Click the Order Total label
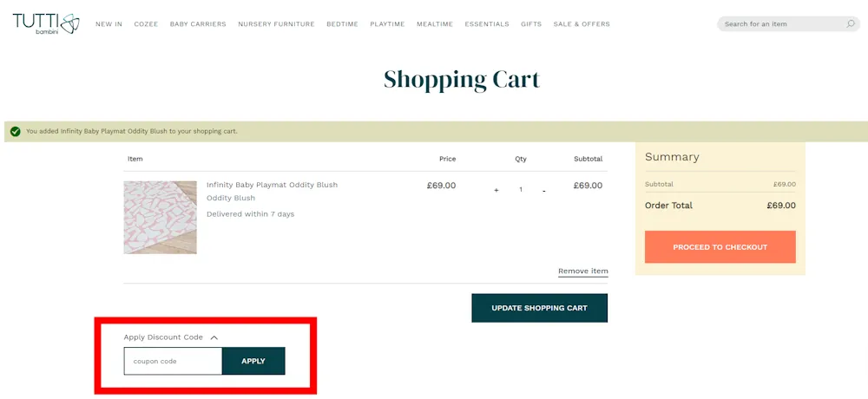Image resolution: width=868 pixels, height=399 pixels. click(668, 206)
